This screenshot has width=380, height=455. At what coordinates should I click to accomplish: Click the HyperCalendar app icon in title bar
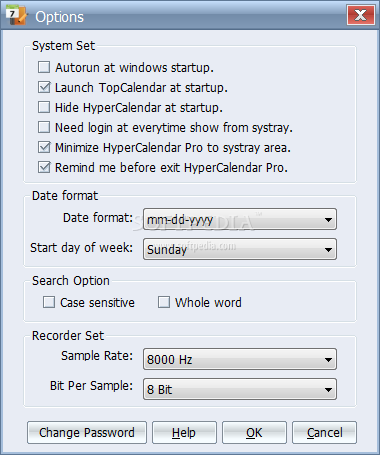pos(17,16)
